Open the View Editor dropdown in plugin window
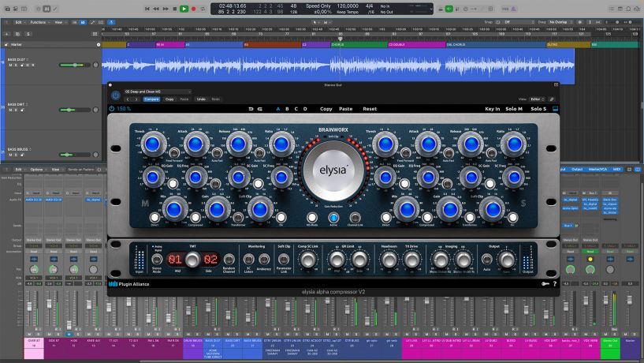The width and height of the screenshot is (644, 363). click(538, 99)
